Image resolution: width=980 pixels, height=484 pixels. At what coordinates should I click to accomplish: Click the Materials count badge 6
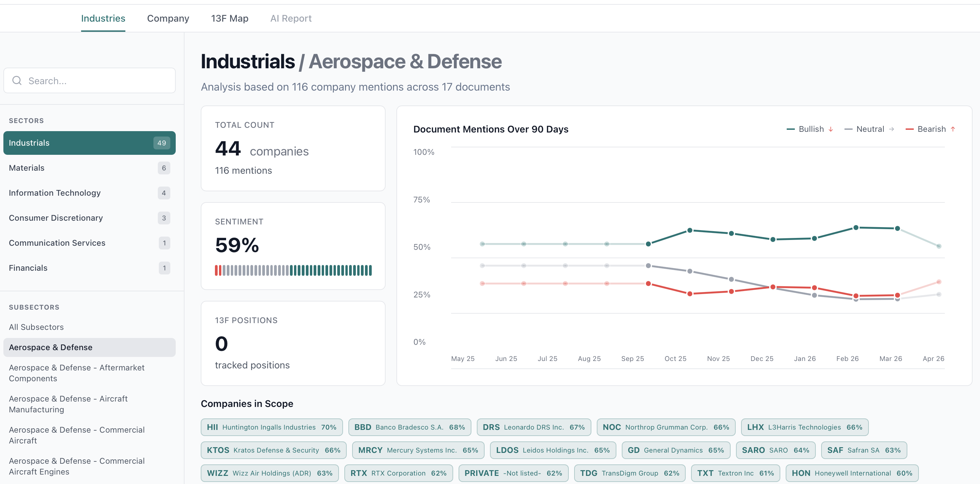(x=164, y=168)
